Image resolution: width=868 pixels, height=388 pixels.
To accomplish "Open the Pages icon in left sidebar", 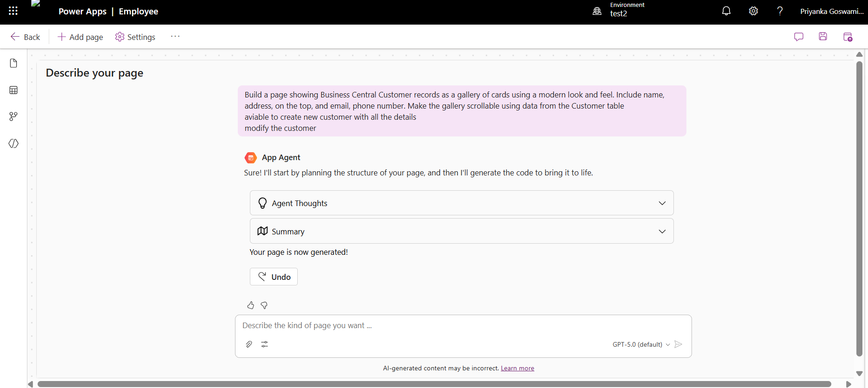I will pos(13,63).
